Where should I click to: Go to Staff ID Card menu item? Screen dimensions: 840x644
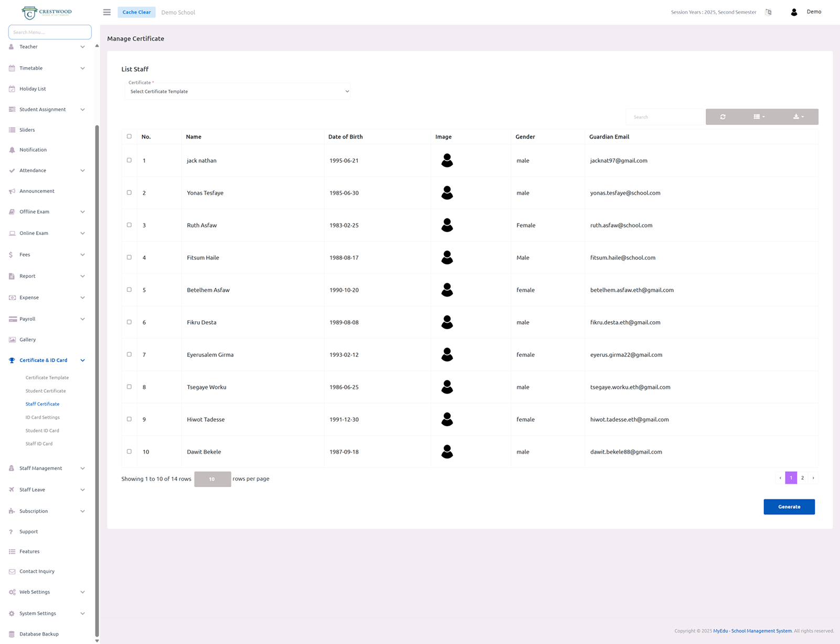click(x=39, y=444)
